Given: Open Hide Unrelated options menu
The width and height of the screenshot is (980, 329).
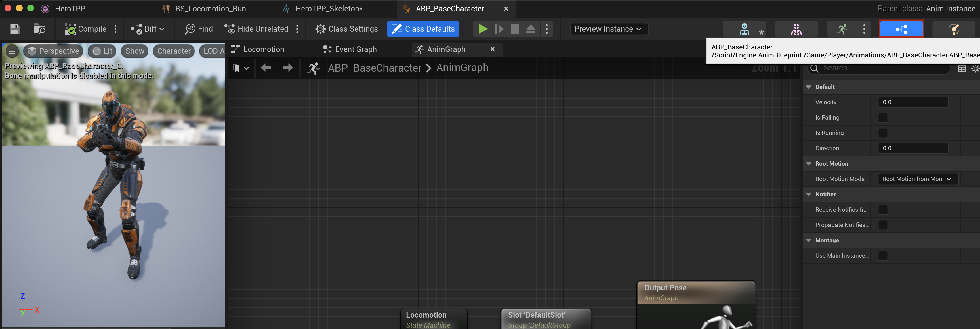Looking at the screenshot, I should tap(298, 29).
